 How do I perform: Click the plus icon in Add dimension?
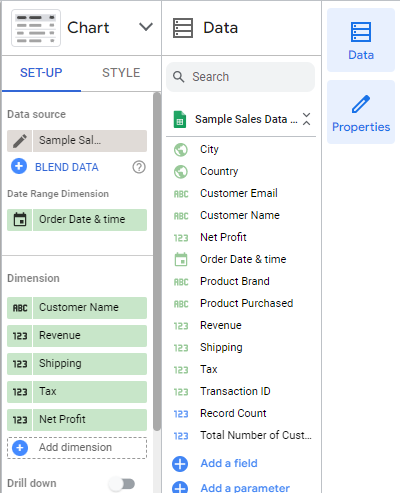(x=20, y=448)
